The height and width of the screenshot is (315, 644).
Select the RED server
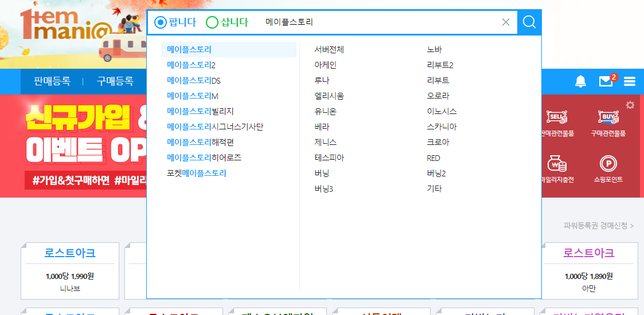tap(434, 158)
